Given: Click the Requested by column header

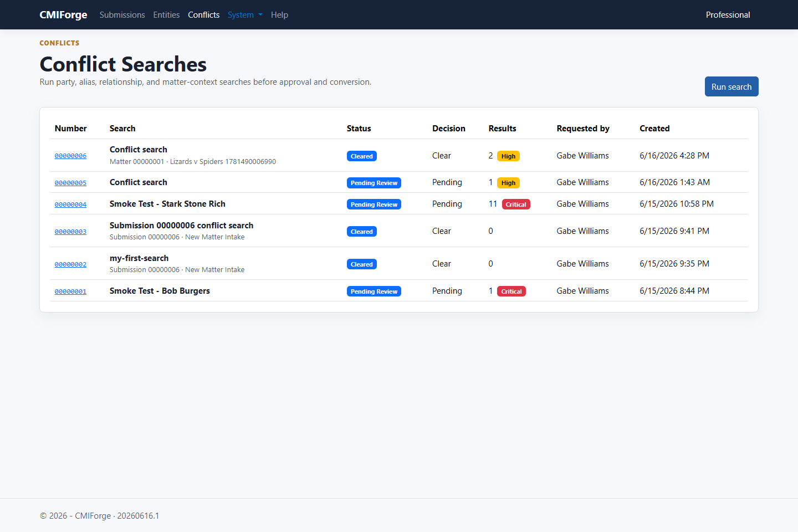Looking at the screenshot, I should tap(583, 129).
